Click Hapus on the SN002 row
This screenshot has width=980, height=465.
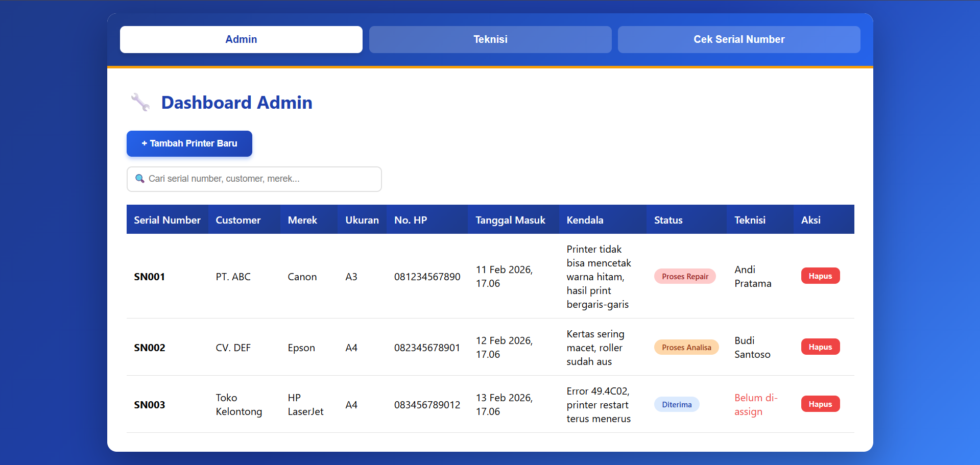(x=820, y=347)
